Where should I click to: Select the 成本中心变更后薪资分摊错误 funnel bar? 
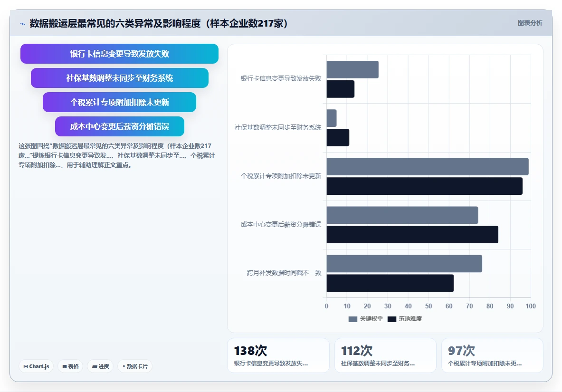(x=119, y=126)
